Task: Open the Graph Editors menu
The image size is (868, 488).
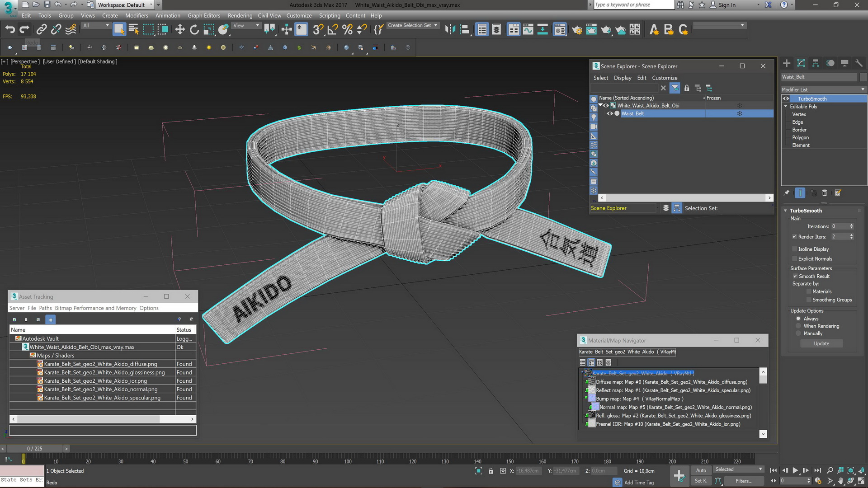Action: point(204,15)
